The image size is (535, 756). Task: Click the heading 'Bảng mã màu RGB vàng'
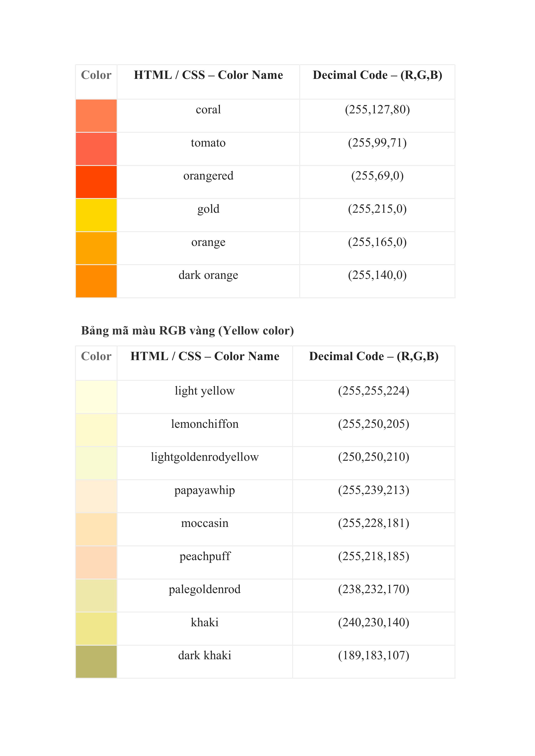pyautogui.click(x=187, y=331)
